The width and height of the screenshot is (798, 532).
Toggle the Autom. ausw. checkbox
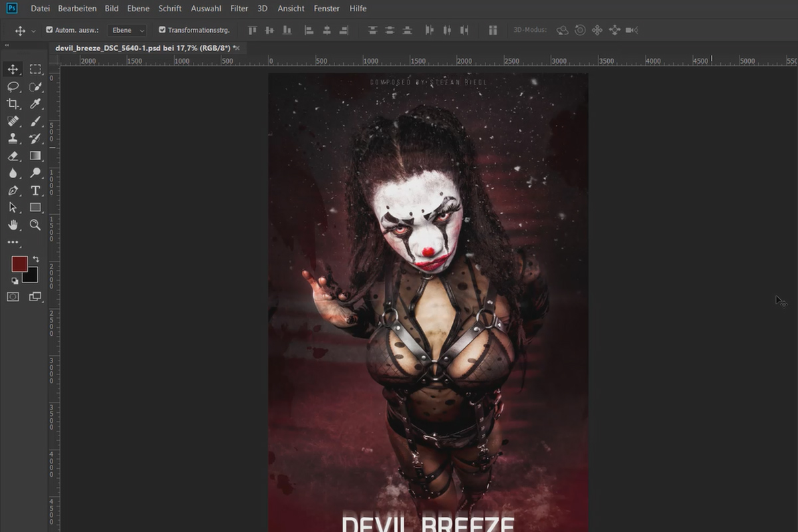(49, 30)
